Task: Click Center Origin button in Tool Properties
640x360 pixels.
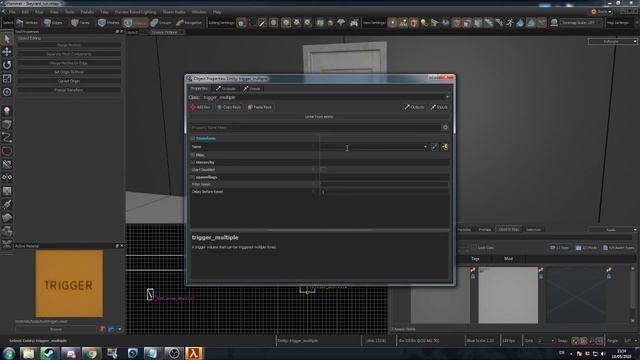Action: tap(69, 81)
